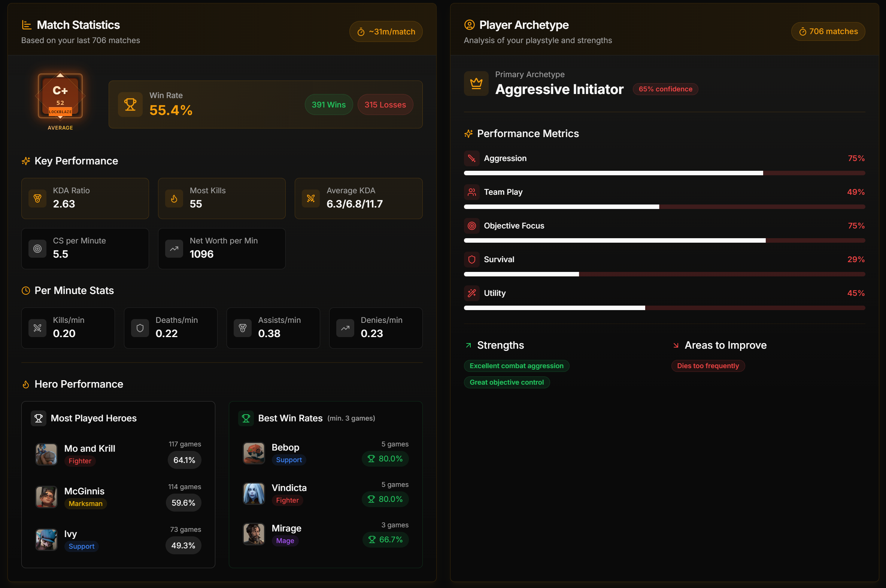Click the Team Play progress bar

point(664,207)
